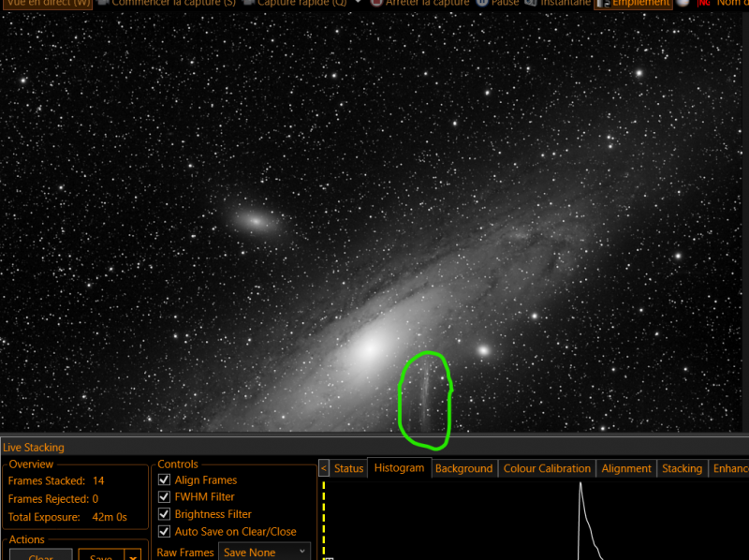
Task: Open the dropdown arrow after Capture rapide
Action: coord(359,3)
